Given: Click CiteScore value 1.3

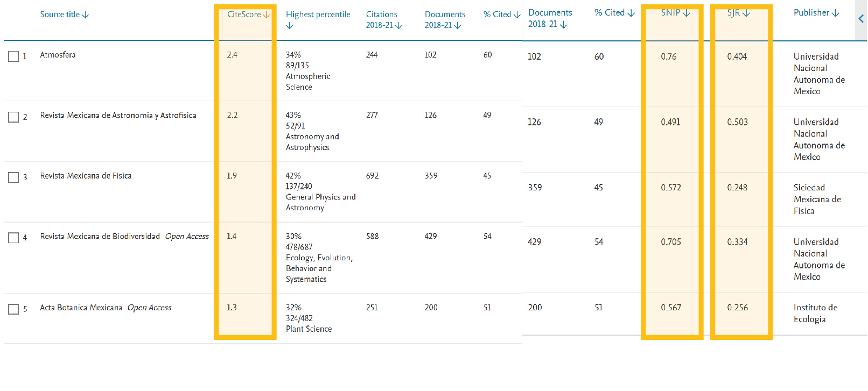Looking at the screenshot, I should (x=232, y=308).
